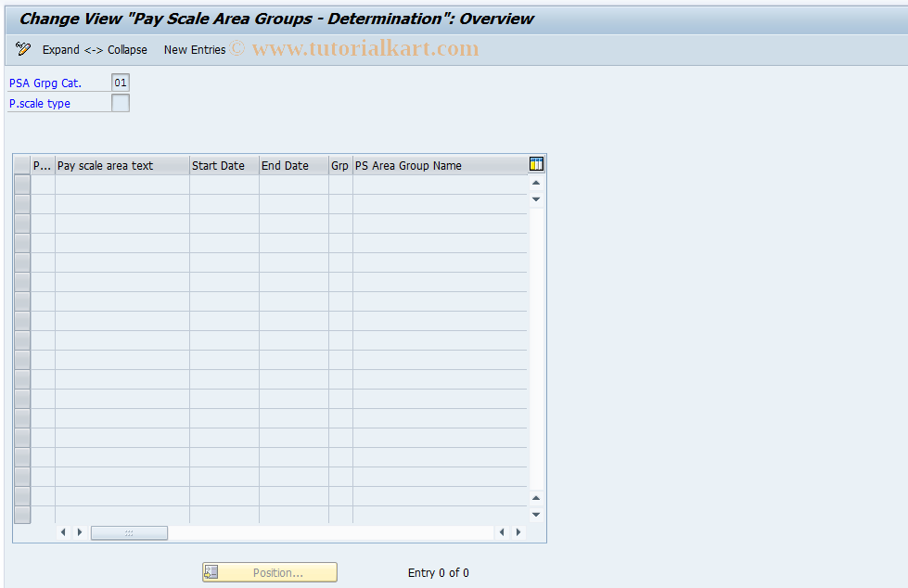The height and width of the screenshot is (588, 908).
Task: Click New Entries toolbar button
Action: pos(195,50)
